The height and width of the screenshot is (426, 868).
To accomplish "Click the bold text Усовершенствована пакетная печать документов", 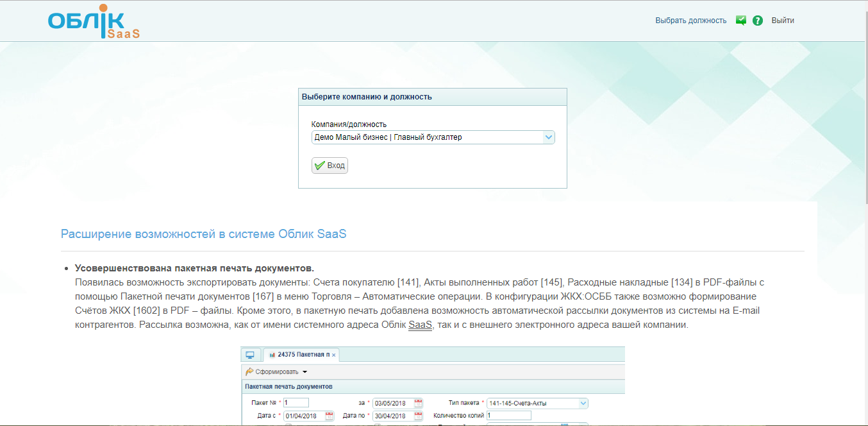I will (194, 268).
